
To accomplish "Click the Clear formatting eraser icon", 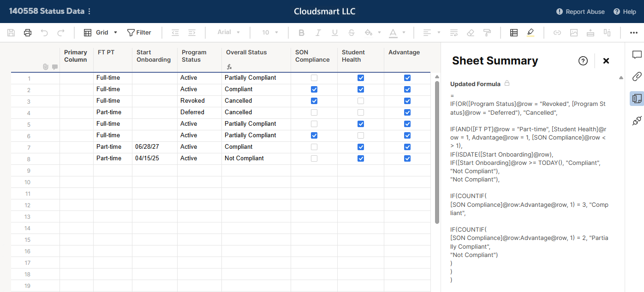I will [471, 33].
